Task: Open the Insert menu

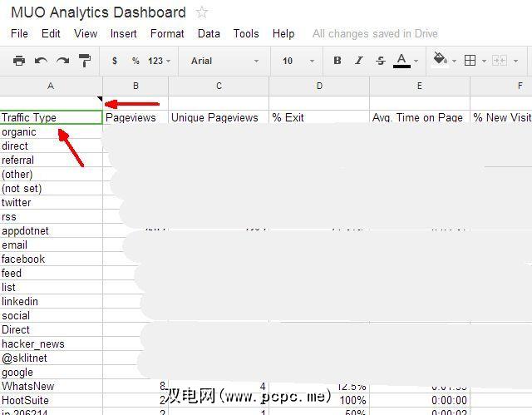Action: [x=124, y=33]
